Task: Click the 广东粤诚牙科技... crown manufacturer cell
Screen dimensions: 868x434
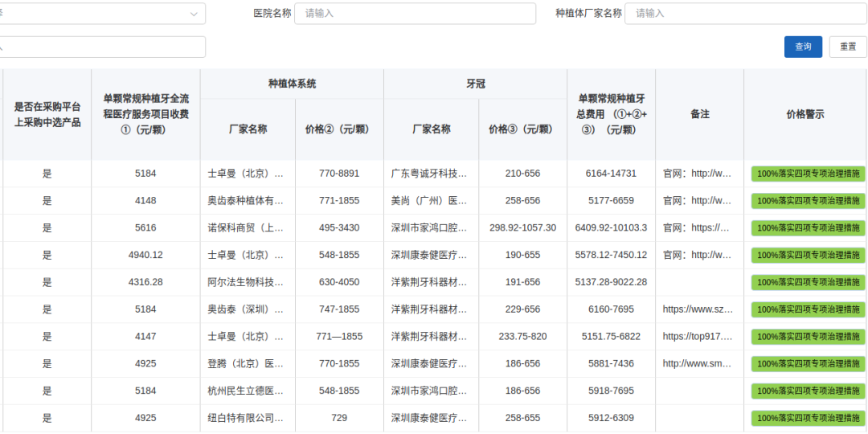Action: 429,174
